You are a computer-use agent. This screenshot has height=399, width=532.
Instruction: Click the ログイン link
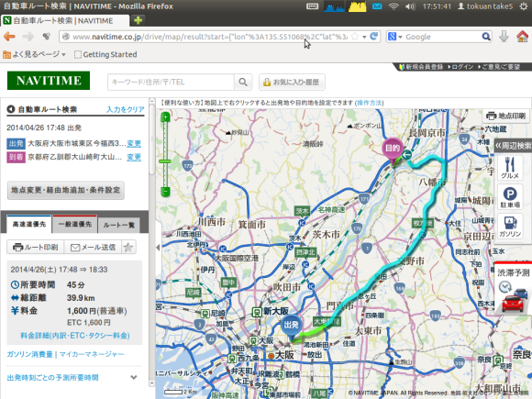point(460,67)
